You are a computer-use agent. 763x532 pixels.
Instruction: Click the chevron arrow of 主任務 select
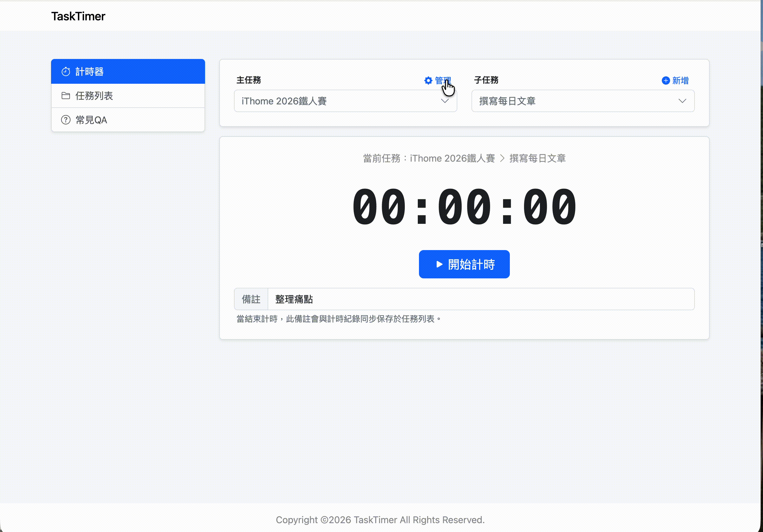tap(445, 101)
